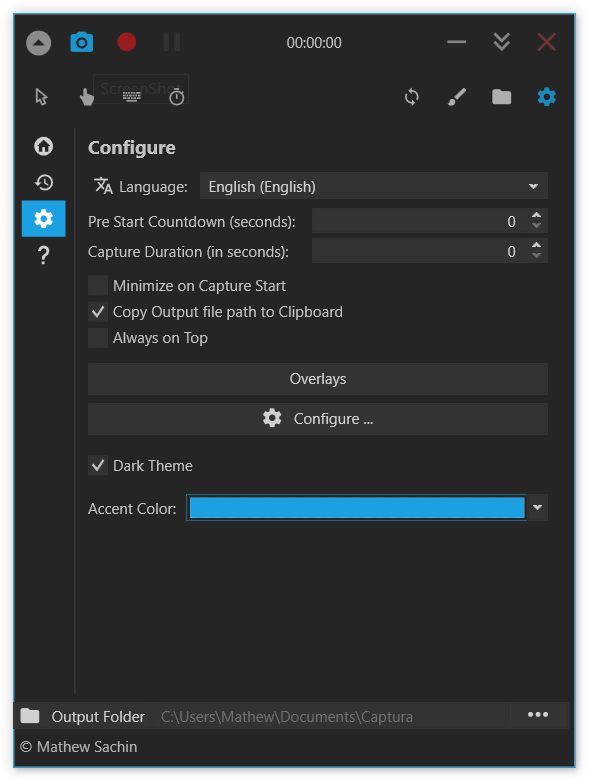The height and width of the screenshot is (781, 589).
Task: Toggle keystrokes keyboard icon
Action: click(131, 97)
